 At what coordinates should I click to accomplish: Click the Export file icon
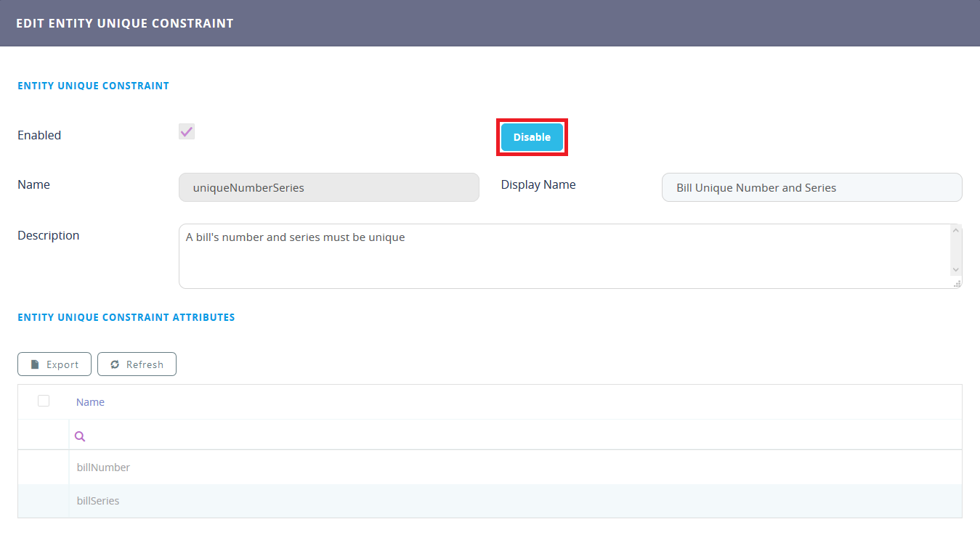(34, 364)
